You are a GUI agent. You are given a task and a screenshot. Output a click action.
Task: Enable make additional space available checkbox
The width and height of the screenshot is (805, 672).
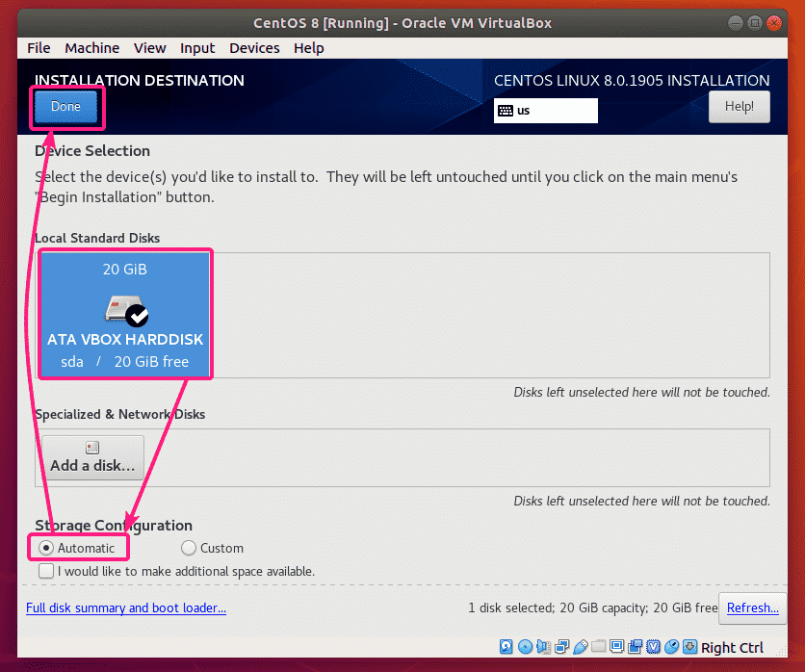[46, 571]
